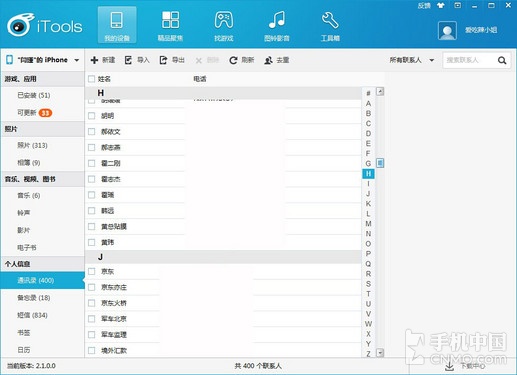Click the iTools eye logo
The height and width of the screenshot is (375, 517).
coord(21,25)
